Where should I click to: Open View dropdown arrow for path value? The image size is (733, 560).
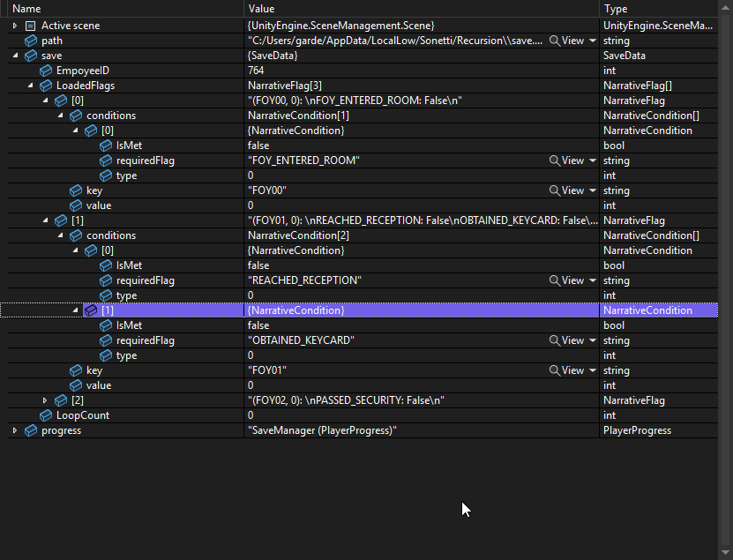593,41
